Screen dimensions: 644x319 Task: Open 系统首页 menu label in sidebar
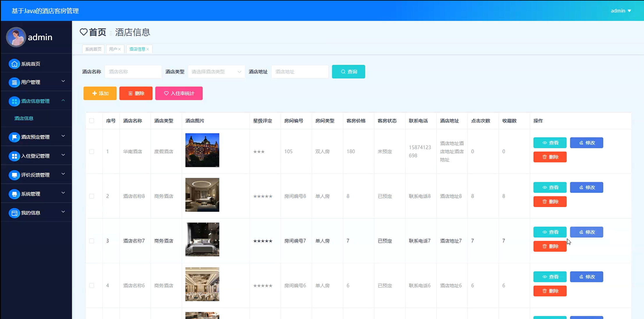pos(31,64)
